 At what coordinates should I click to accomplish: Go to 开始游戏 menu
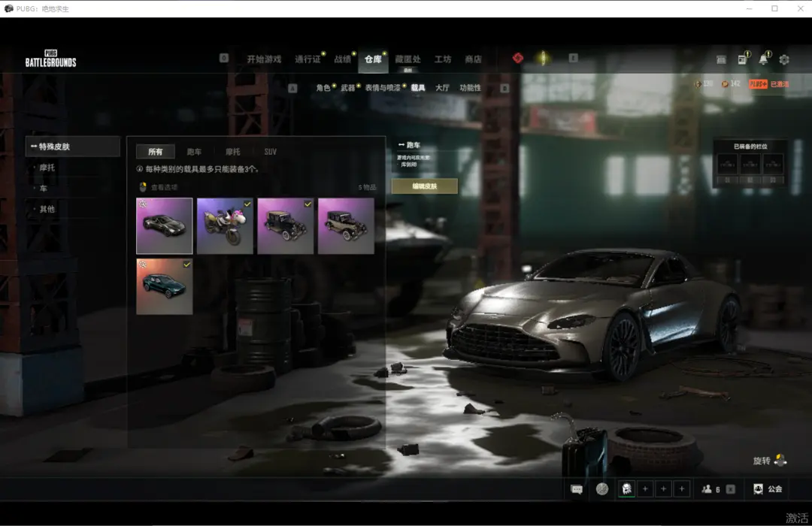pyautogui.click(x=264, y=59)
